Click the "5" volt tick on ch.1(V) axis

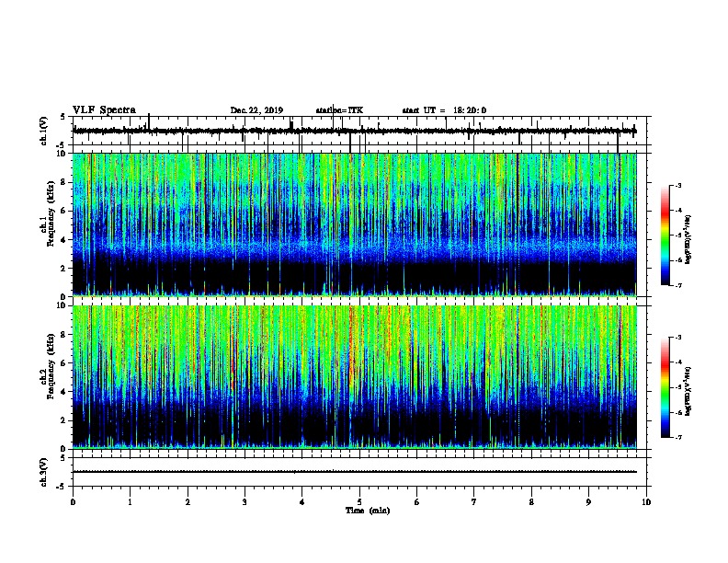click(63, 117)
